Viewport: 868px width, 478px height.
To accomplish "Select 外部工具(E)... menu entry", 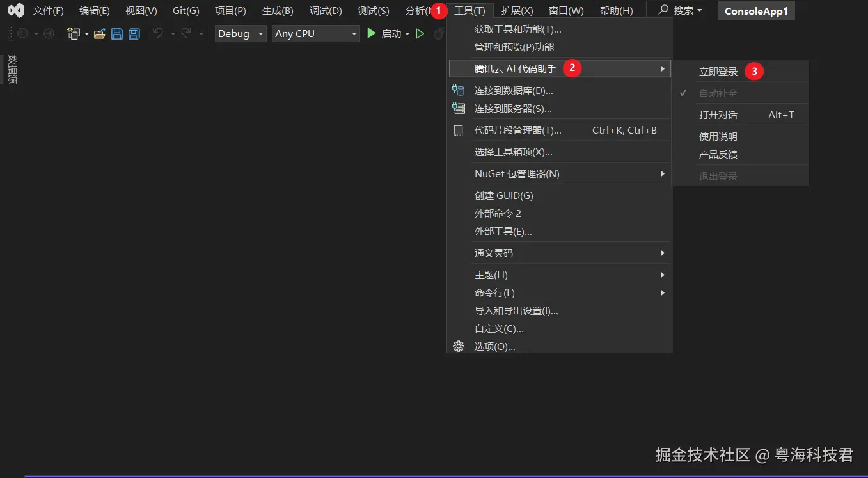I will [560, 232].
